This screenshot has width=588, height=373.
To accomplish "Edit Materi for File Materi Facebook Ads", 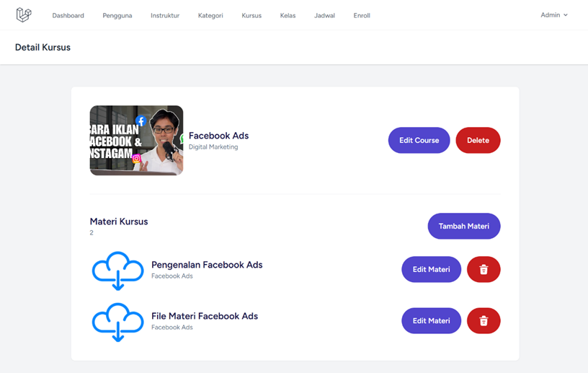I will coord(431,321).
